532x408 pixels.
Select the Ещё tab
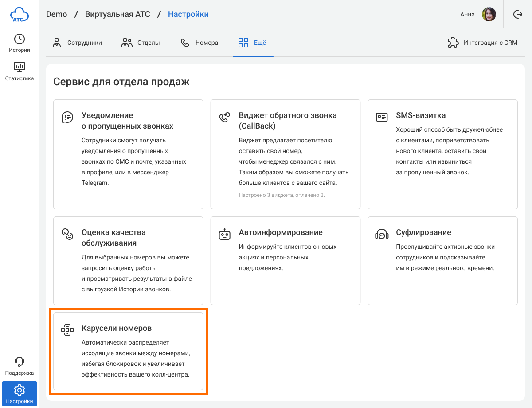(253, 43)
